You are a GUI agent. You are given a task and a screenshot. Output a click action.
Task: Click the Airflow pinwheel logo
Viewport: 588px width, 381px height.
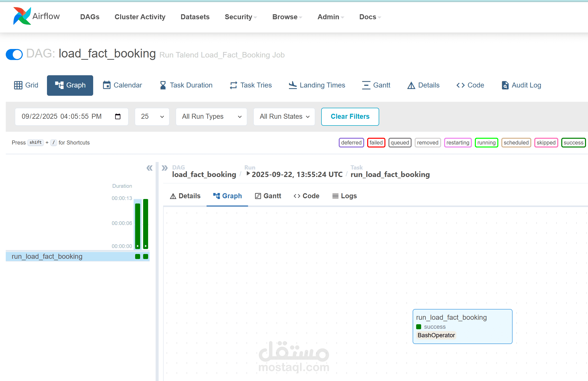tap(22, 16)
